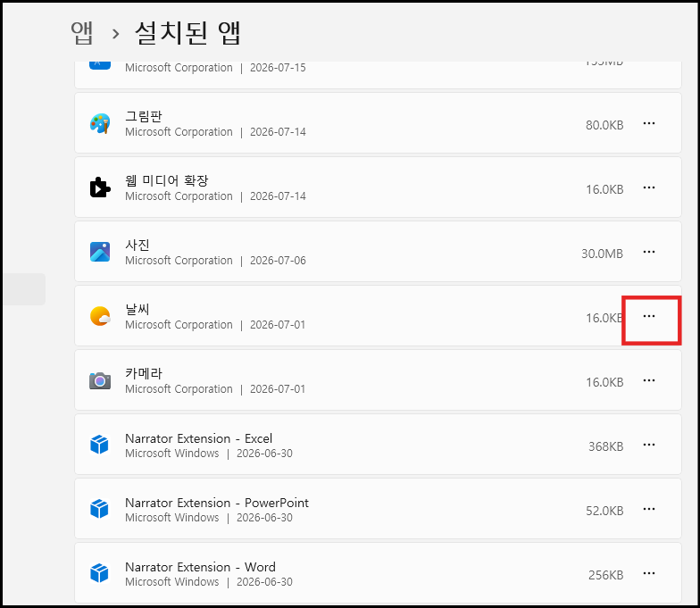Open more options for 사진
This screenshot has width=700, height=608.
pyautogui.click(x=648, y=252)
